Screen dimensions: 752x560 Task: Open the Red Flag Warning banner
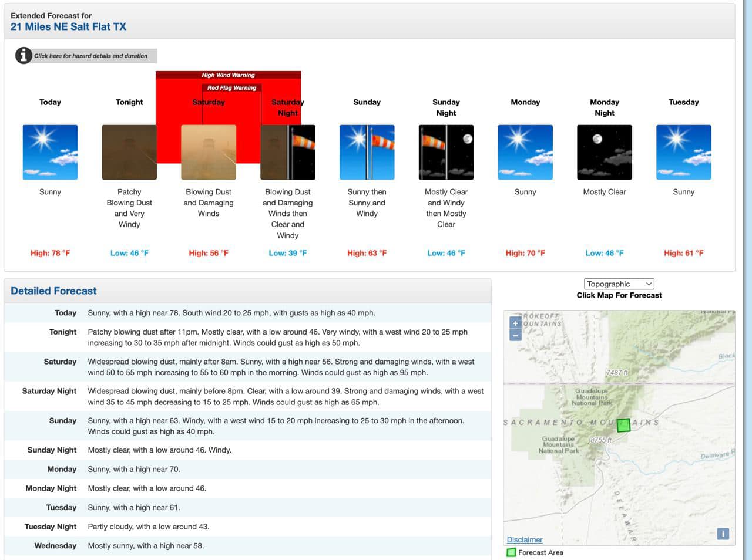click(x=232, y=88)
